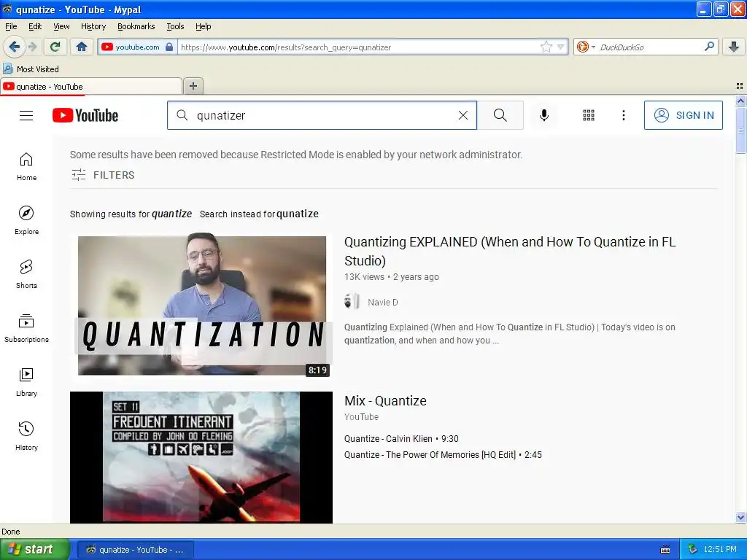
Task: Select the qunatize - YouTube taskbar button
Action: coord(135,550)
